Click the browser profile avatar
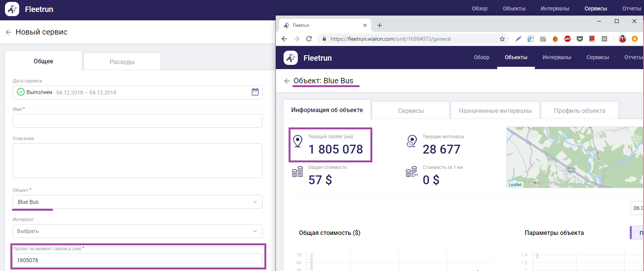Image resolution: width=644 pixels, height=271 pixels. pyautogui.click(x=622, y=39)
